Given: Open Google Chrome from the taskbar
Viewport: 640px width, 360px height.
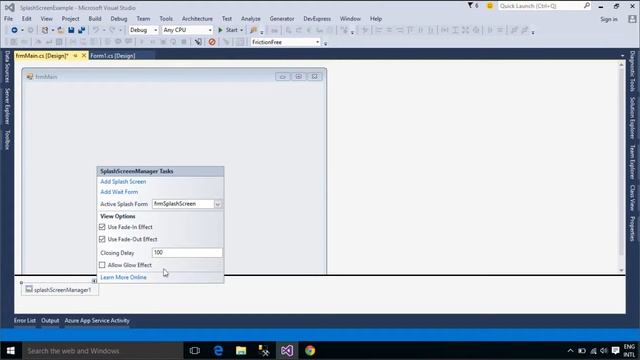Looking at the screenshot, I should 310,351.
